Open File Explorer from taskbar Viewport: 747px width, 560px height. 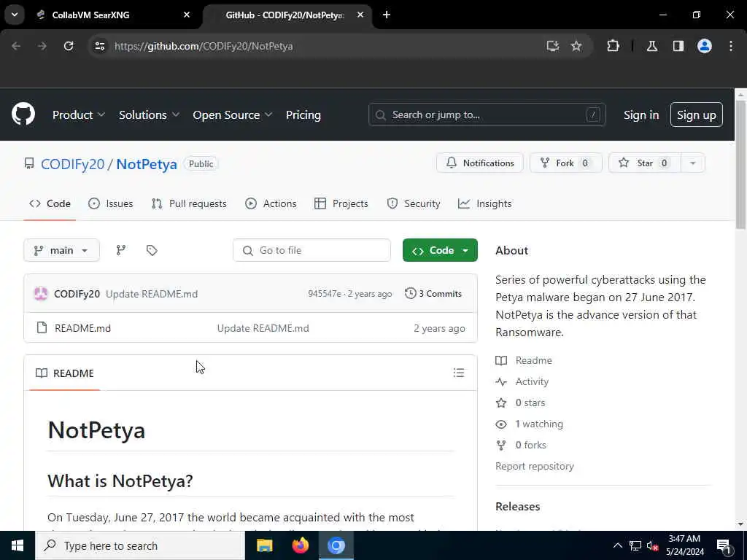coord(264,545)
